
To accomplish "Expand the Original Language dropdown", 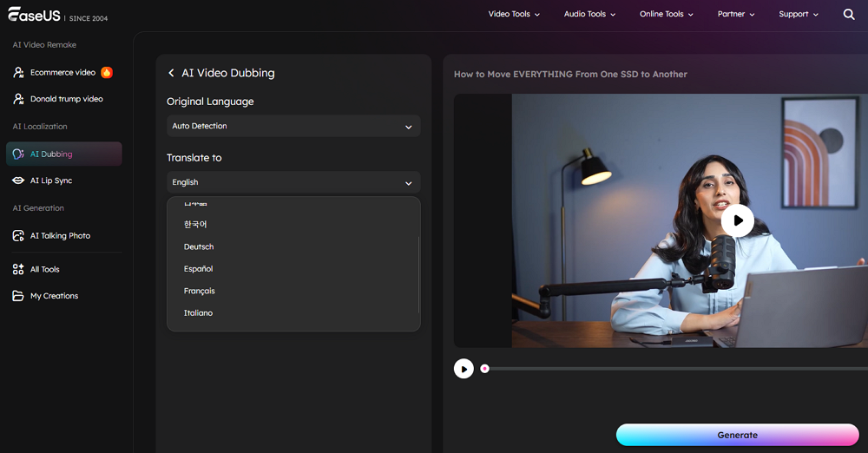I will point(293,126).
